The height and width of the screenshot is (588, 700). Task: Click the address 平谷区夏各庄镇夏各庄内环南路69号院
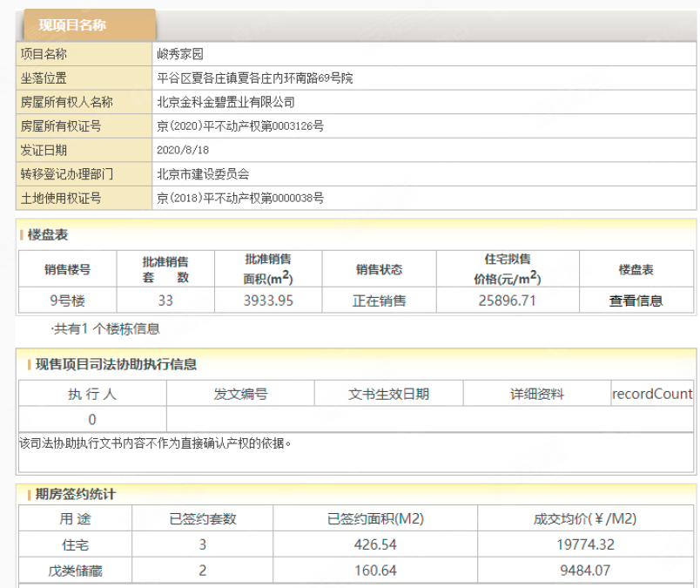[255, 78]
